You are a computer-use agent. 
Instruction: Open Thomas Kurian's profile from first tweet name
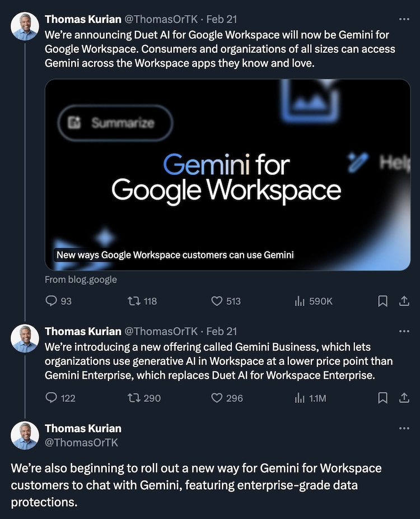tap(82, 19)
